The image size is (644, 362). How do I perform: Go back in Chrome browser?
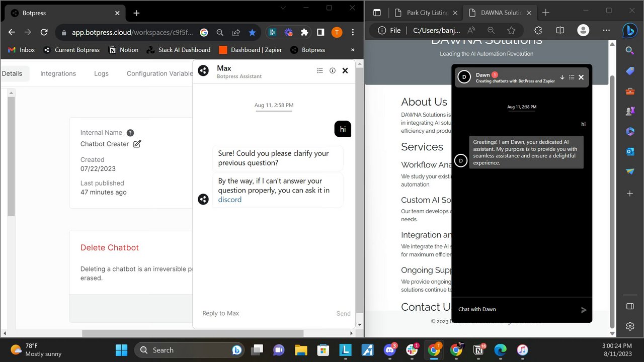click(12, 32)
